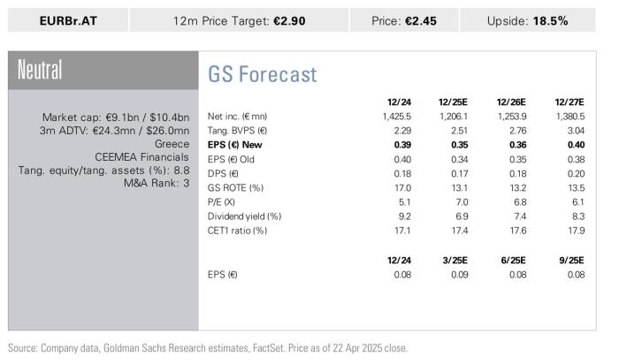Click the CET1 ratio (%) row label
This screenshot has width=619, height=364.
tap(237, 231)
